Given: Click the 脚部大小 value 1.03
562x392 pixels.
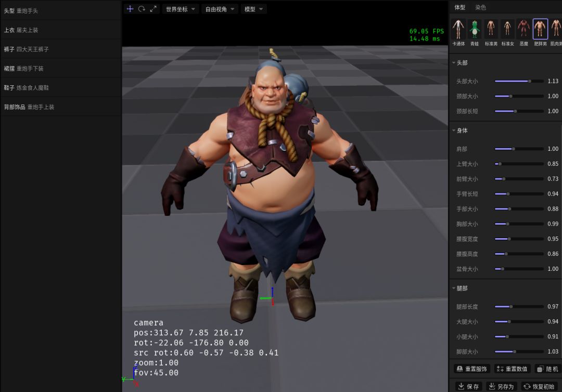Looking at the screenshot, I should tap(553, 351).
